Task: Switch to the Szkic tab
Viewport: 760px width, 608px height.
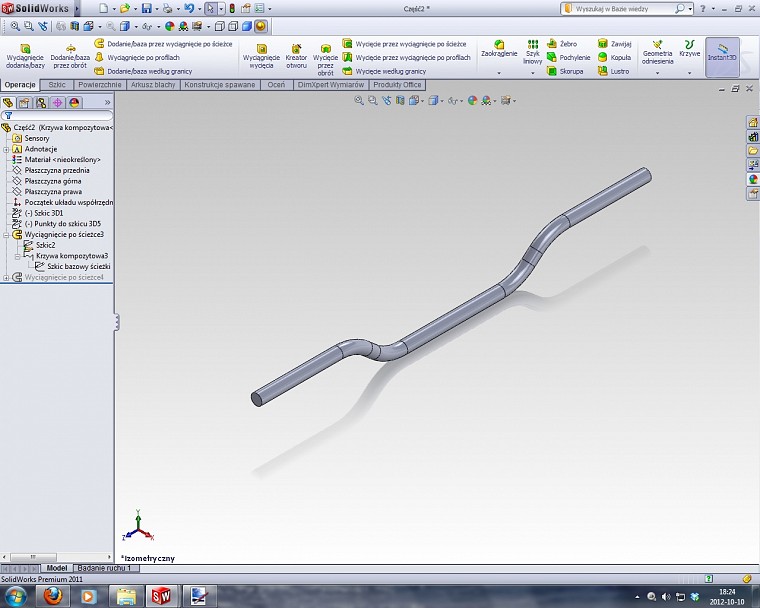Action: [57, 85]
